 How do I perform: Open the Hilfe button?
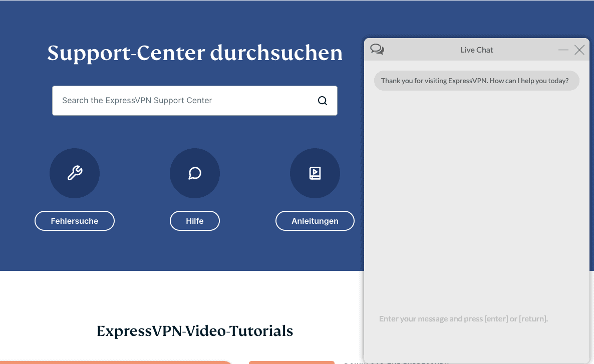click(x=195, y=221)
